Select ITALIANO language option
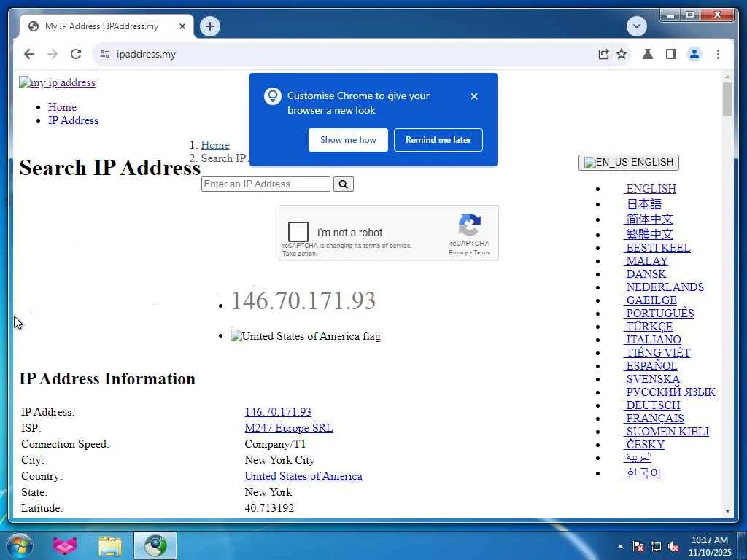 (x=652, y=340)
